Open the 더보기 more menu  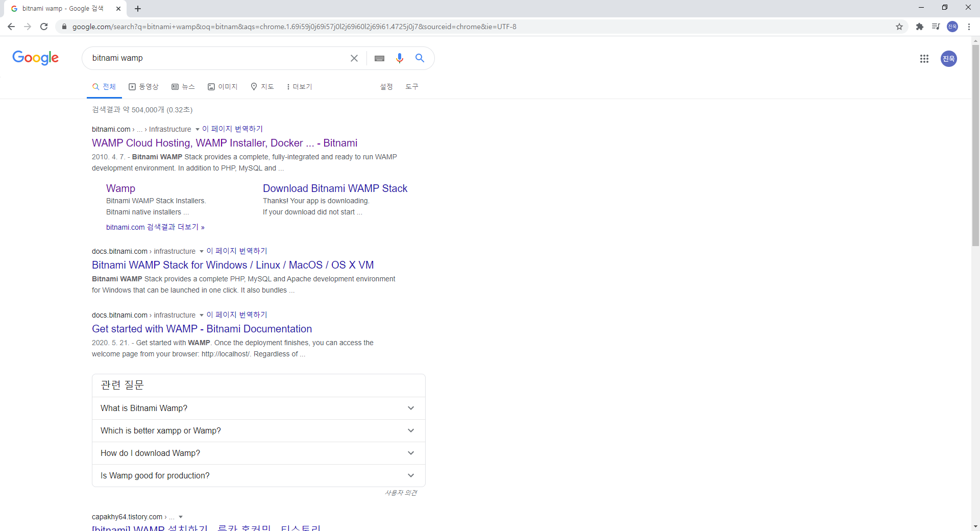[x=300, y=87]
